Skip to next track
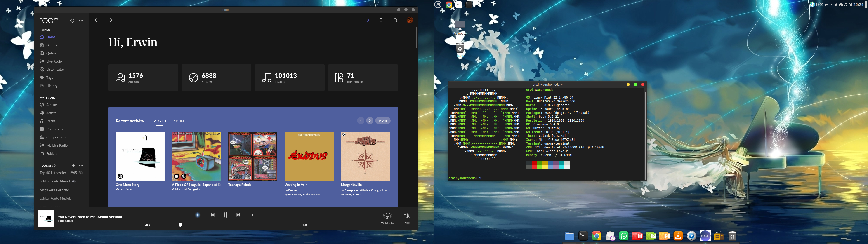868x244 pixels. [238, 215]
